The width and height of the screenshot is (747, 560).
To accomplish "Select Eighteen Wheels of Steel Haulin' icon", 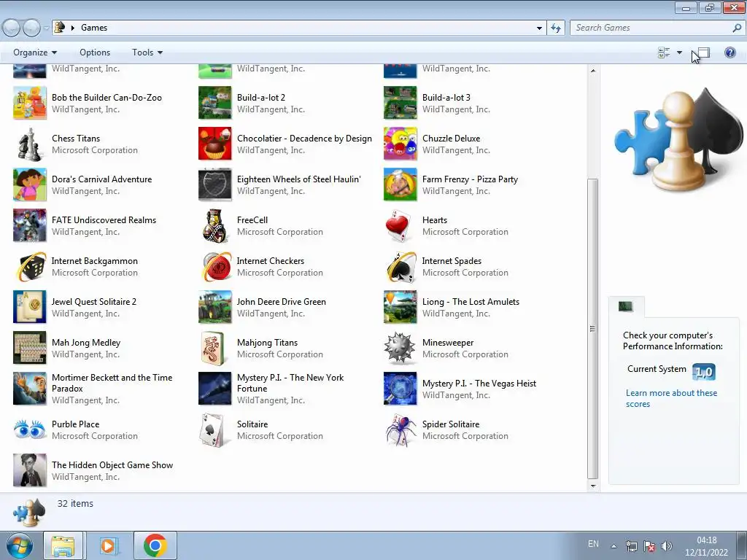I will point(215,185).
